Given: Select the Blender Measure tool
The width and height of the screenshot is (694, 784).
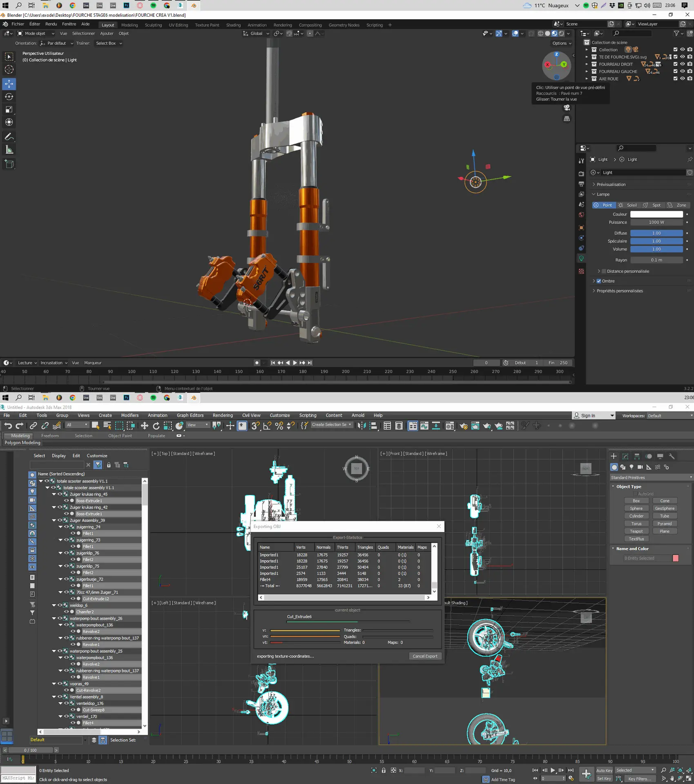Looking at the screenshot, I should pos(9,150).
